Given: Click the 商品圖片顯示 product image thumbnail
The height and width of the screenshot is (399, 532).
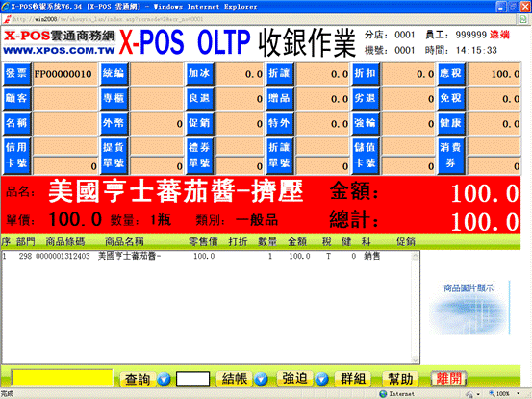Looking at the screenshot, I should point(469,307).
